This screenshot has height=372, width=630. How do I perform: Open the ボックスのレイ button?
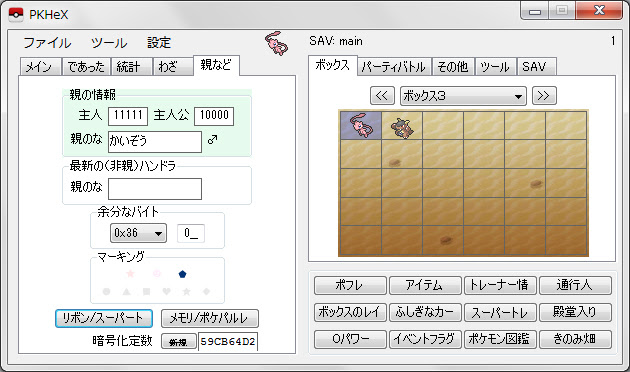[x=350, y=312]
